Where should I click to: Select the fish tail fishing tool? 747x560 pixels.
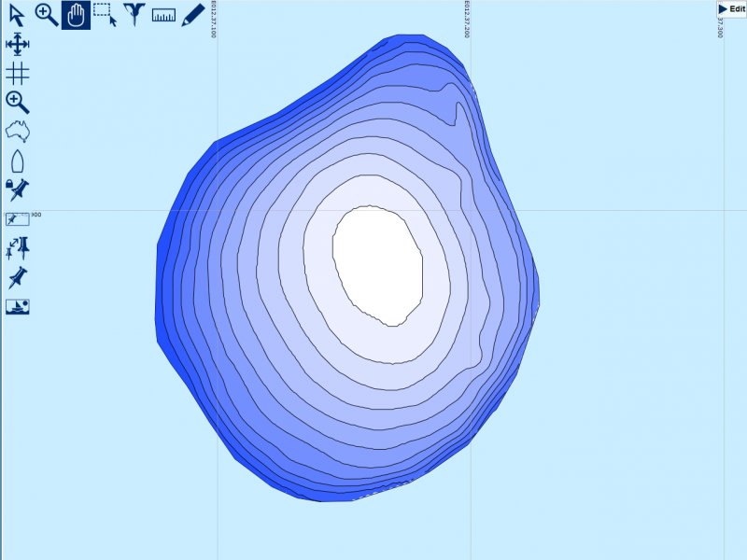134,15
